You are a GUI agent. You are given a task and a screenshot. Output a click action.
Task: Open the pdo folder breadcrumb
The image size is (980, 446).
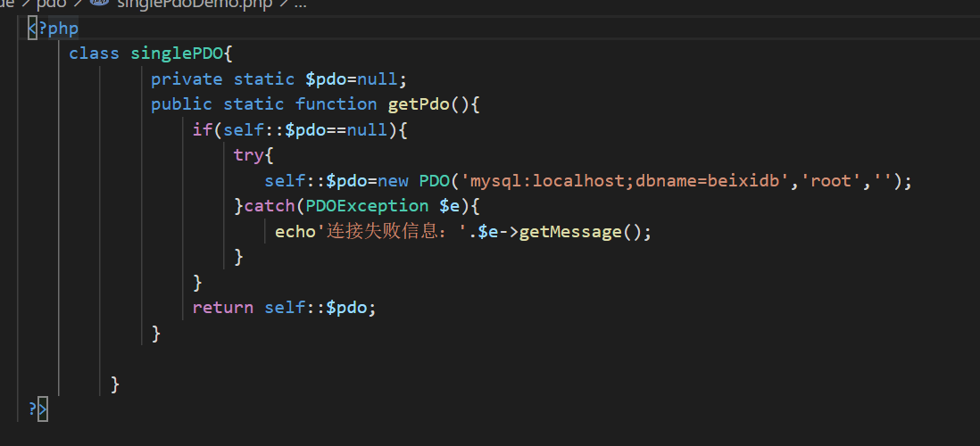[x=51, y=4]
